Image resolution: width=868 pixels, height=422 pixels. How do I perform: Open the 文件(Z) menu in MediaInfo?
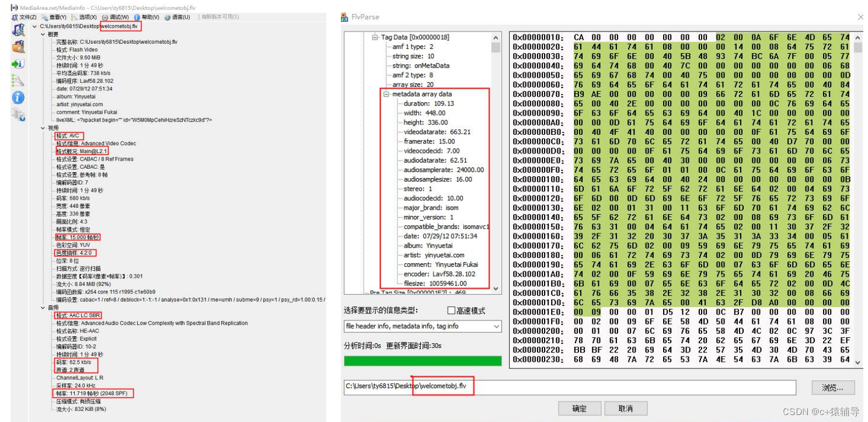pyautogui.click(x=25, y=17)
